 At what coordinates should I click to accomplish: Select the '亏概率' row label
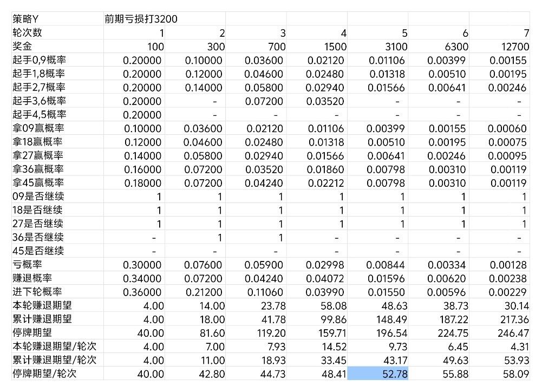pos(27,265)
